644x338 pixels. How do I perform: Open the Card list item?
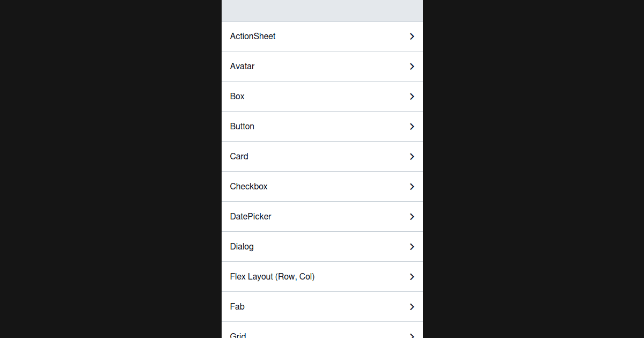click(239, 157)
